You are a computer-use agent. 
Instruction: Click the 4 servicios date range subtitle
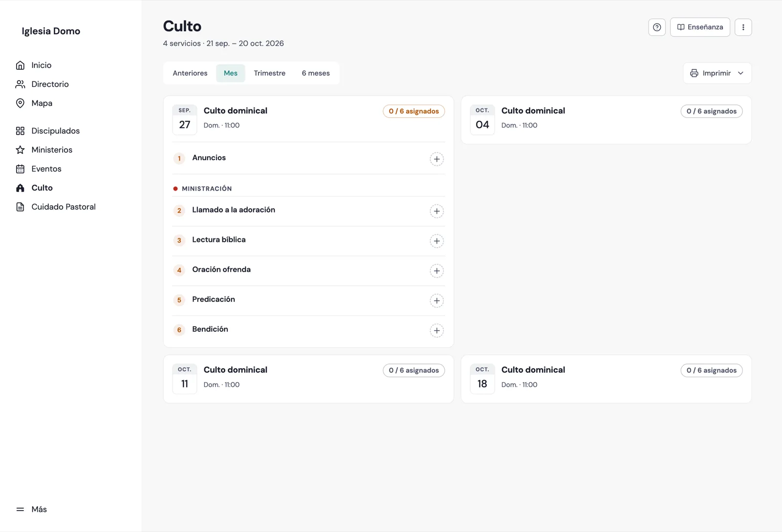click(223, 43)
